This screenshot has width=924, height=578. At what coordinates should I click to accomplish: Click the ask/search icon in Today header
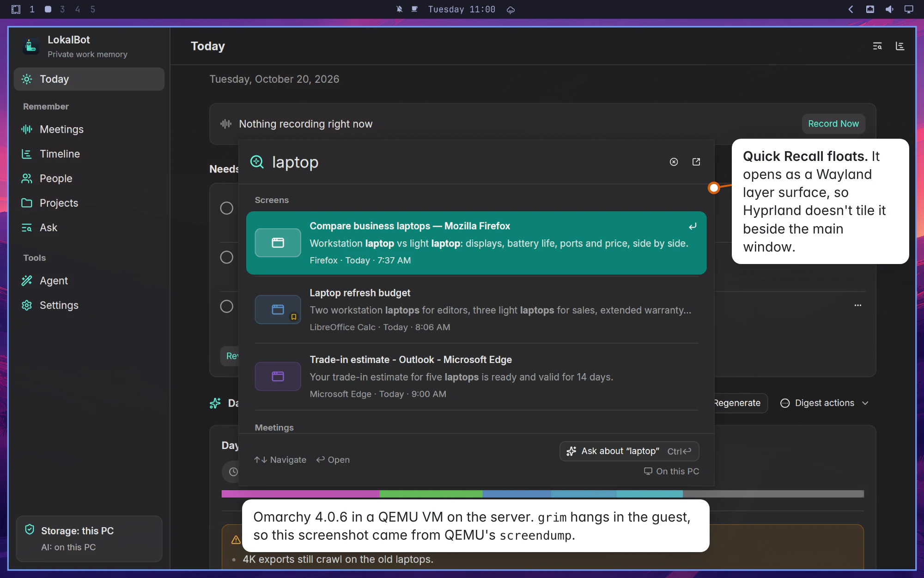coord(877,46)
